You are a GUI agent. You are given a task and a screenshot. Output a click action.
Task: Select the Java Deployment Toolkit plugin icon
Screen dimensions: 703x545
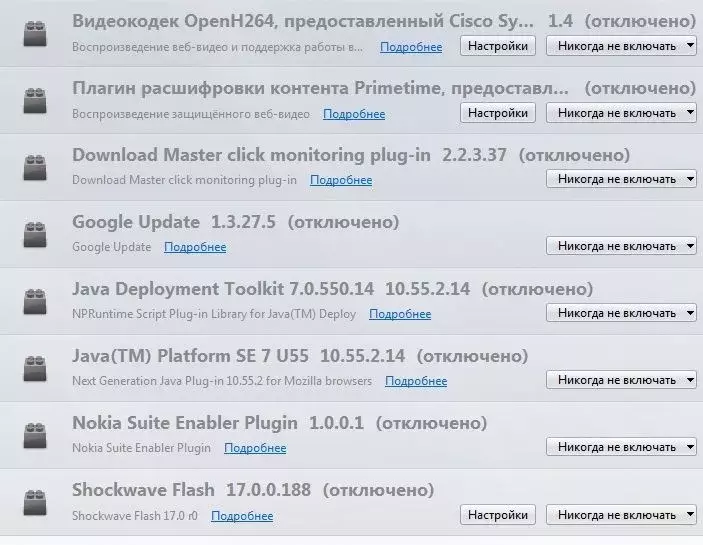click(x=35, y=301)
